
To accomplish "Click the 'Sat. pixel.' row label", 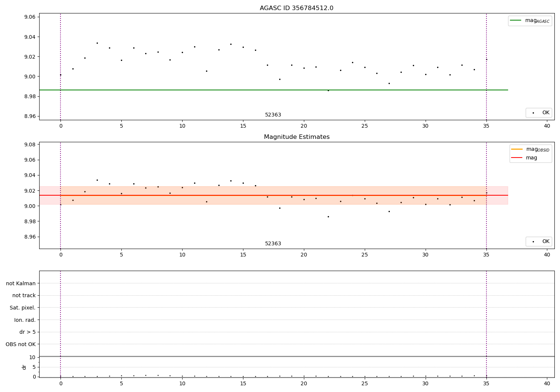I will [x=23, y=308].
